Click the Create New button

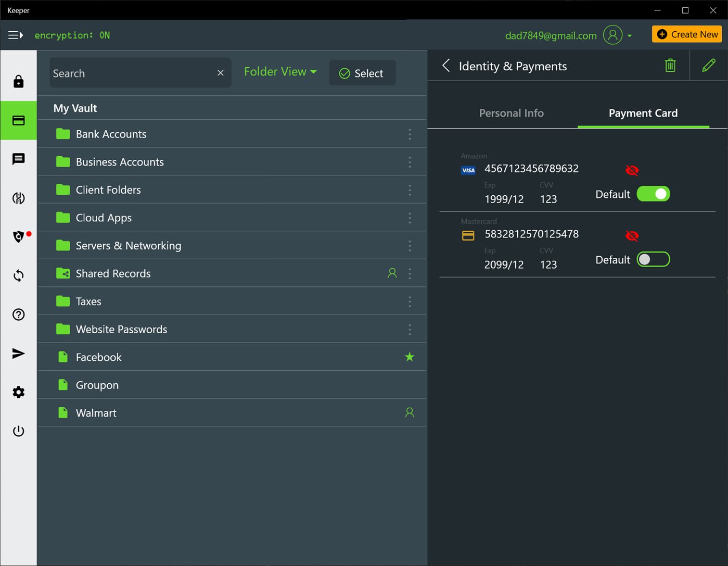coord(687,34)
